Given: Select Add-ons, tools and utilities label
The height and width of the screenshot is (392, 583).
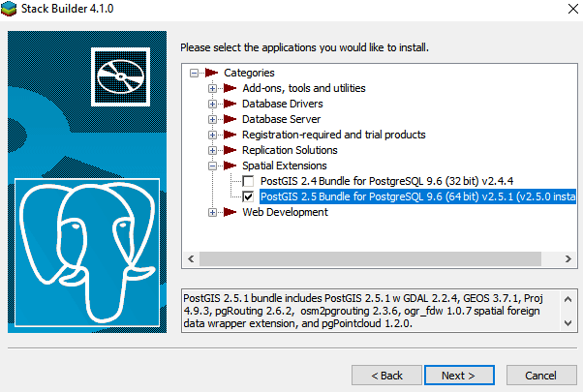Looking at the screenshot, I should point(304,88).
